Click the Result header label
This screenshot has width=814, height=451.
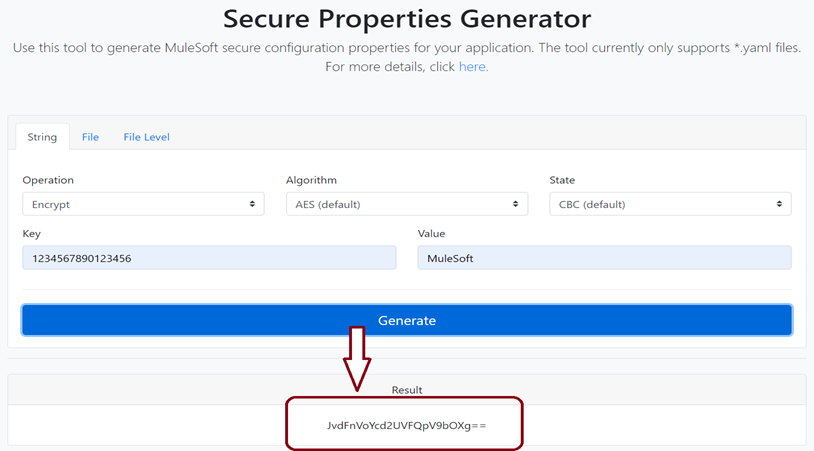coord(406,390)
